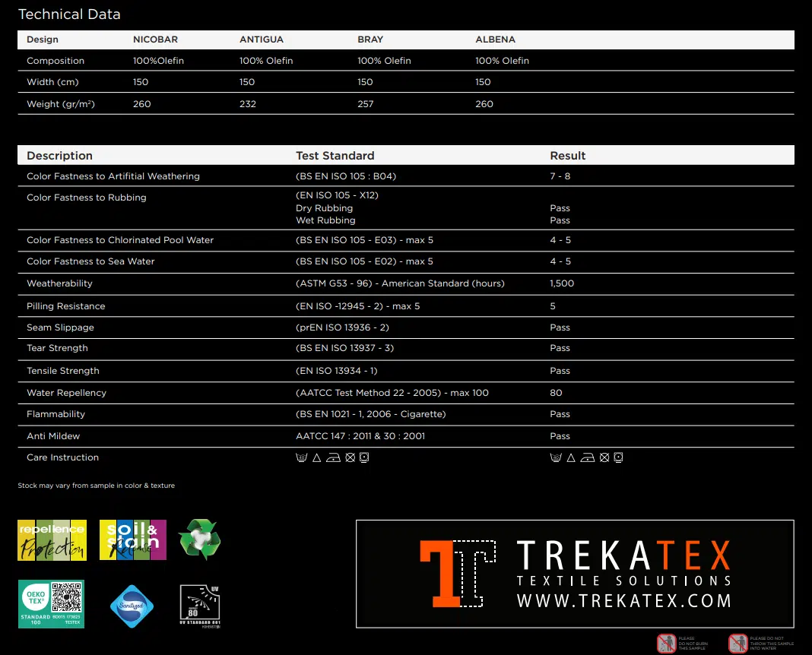This screenshot has height=655, width=812.
Task: Click the do not burn warning icon
Action: point(666,644)
